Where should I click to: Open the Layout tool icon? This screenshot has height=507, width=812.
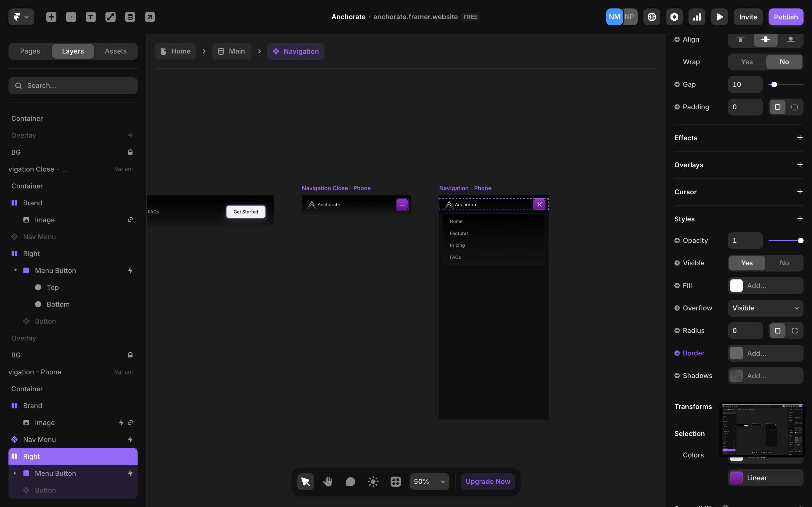point(71,17)
